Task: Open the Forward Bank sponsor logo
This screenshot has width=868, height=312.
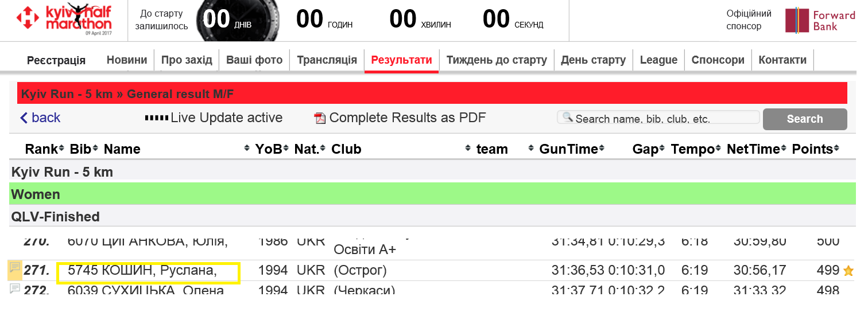Action: (x=820, y=21)
